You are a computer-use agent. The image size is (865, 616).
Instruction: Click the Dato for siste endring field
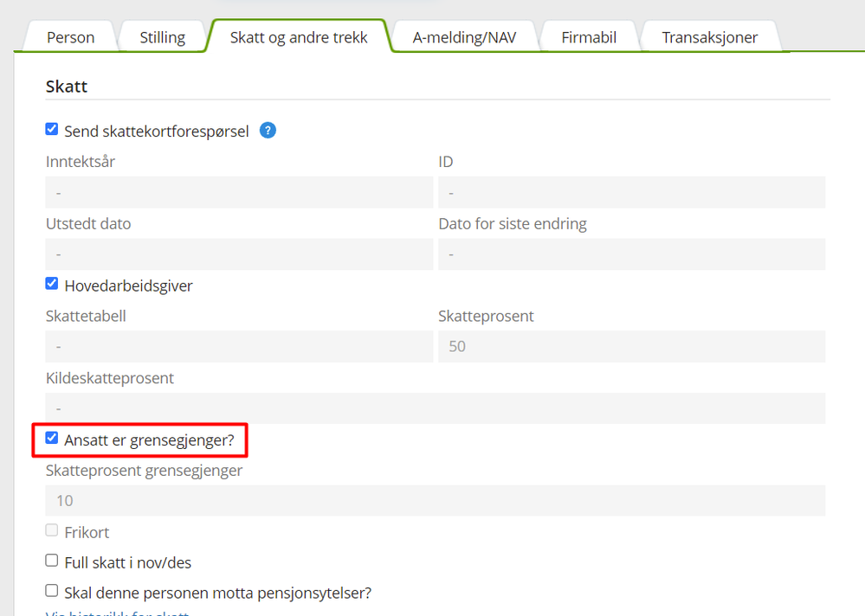point(631,254)
